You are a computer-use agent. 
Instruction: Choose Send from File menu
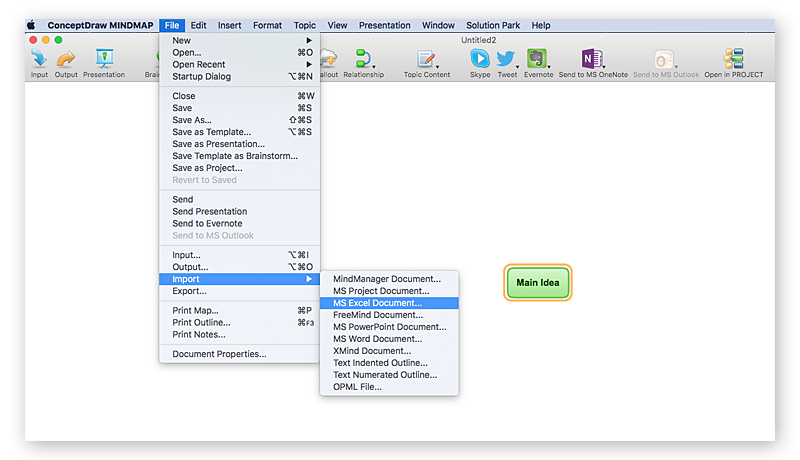click(240, 199)
